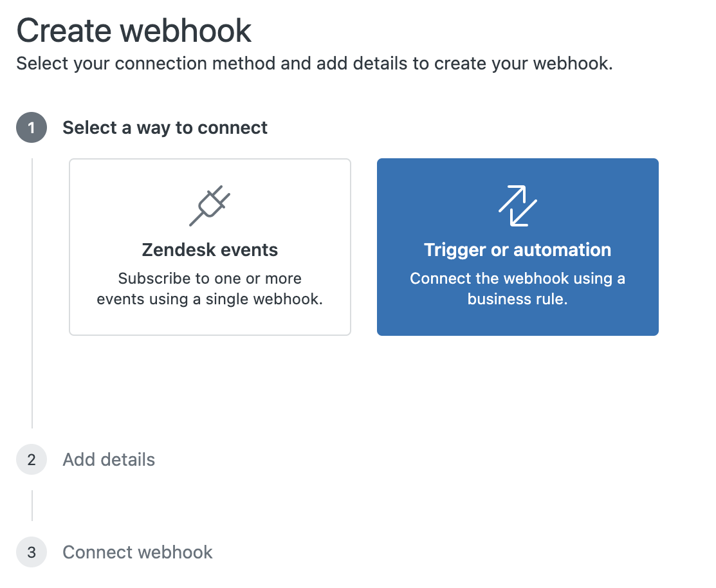This screenshot has width=716, height=588.
Task: Expand the Select a way to connect step
Action: click(x=165, y=127)
